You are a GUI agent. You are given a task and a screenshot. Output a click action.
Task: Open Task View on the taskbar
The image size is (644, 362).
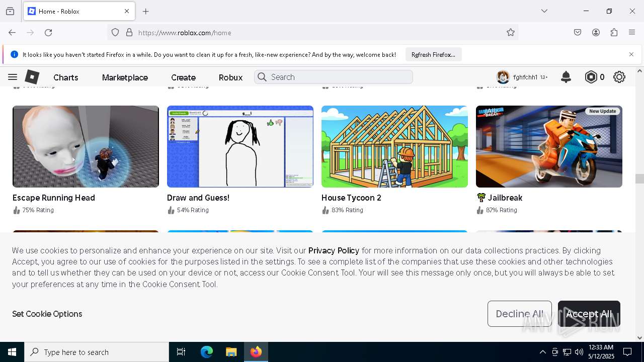click(x=181, y=352)
